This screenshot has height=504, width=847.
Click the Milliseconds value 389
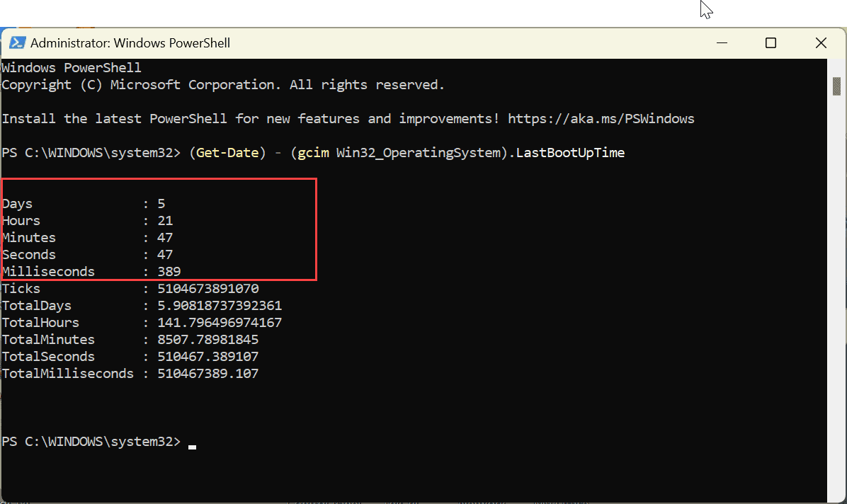169,271
